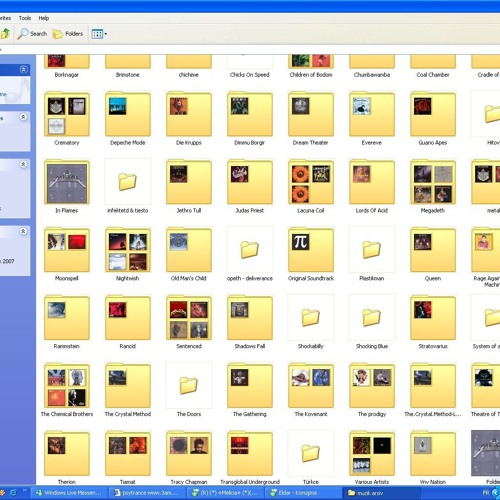
Task: Open the Megadeth folder
Action: [x=433, y=182]
